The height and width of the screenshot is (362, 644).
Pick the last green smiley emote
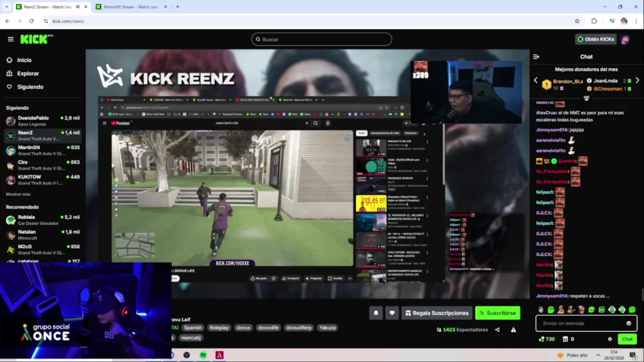632,310
